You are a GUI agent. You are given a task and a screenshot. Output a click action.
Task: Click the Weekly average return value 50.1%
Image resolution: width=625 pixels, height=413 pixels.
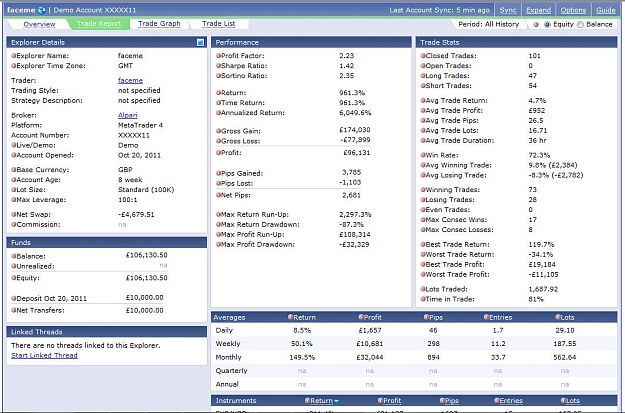(x=302, y=344)
